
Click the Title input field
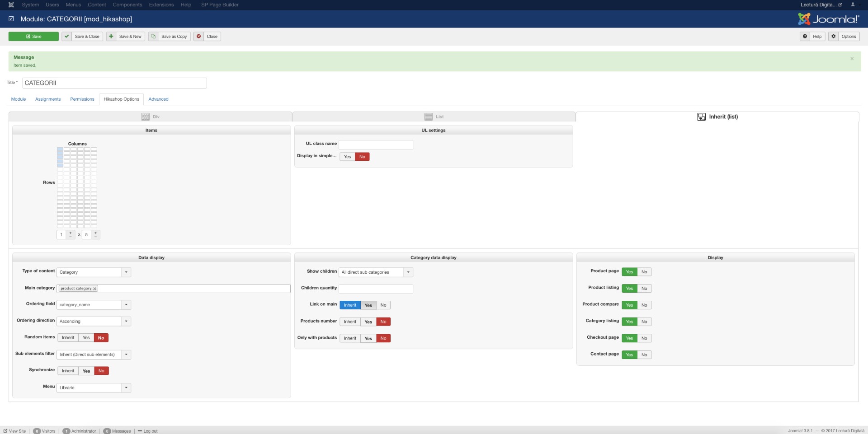(114, 83)
